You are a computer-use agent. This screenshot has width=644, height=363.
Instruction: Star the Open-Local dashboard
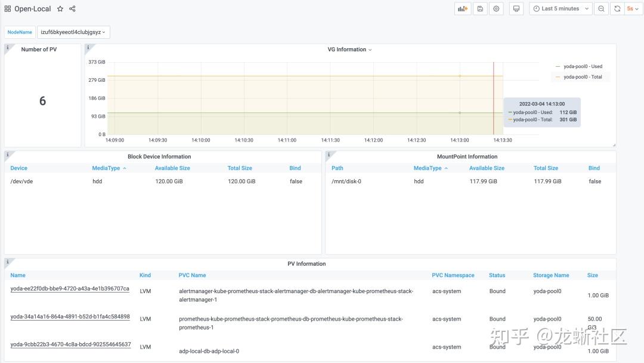click(60, 8)
